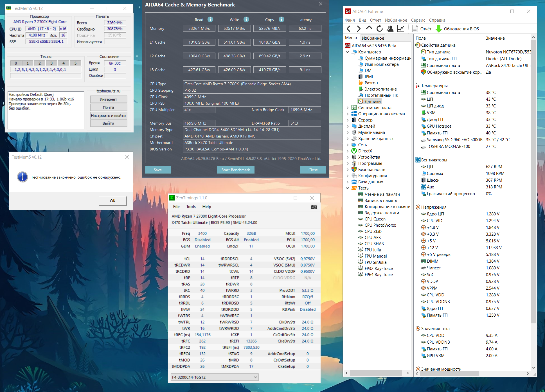
Task: Switch to the Избранное tab
Action: [373, 38]
